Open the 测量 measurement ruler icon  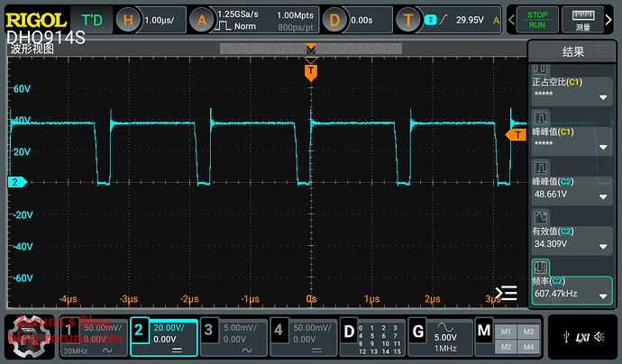tap(582, 19)
